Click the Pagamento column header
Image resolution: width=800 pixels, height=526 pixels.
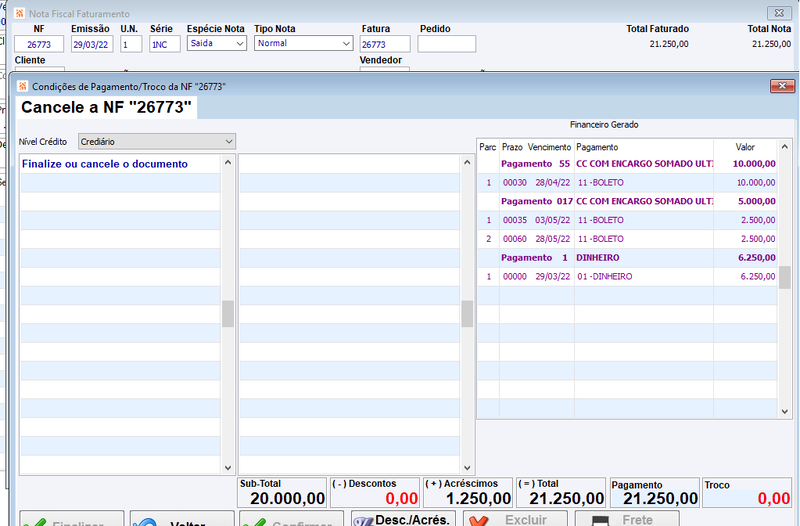(597, 147)
